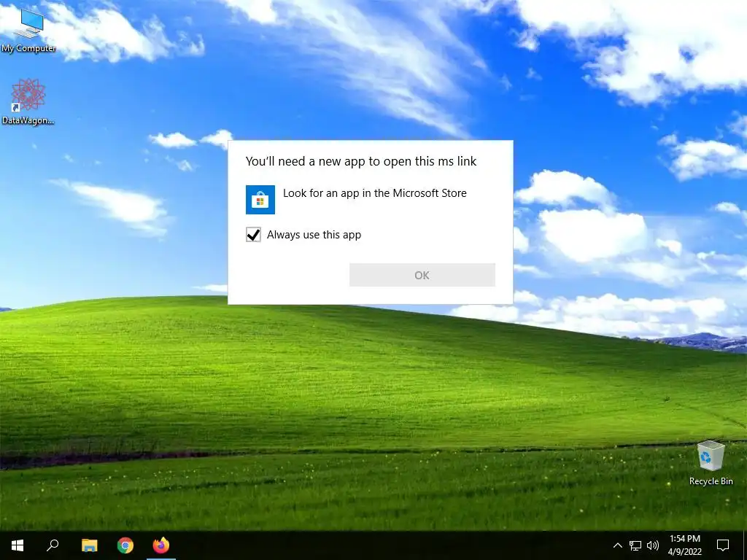
Task: Open the volume speaker tray icon
Action: point(653,545)
